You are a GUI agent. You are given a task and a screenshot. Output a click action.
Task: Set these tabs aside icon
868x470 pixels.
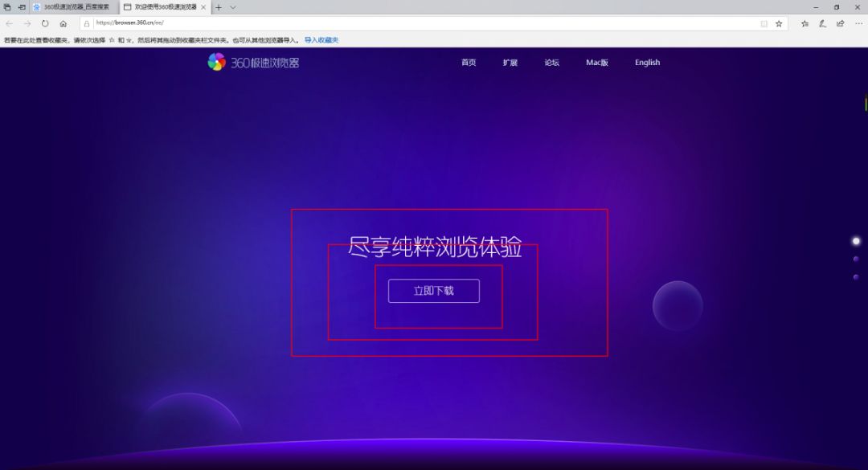22,7
